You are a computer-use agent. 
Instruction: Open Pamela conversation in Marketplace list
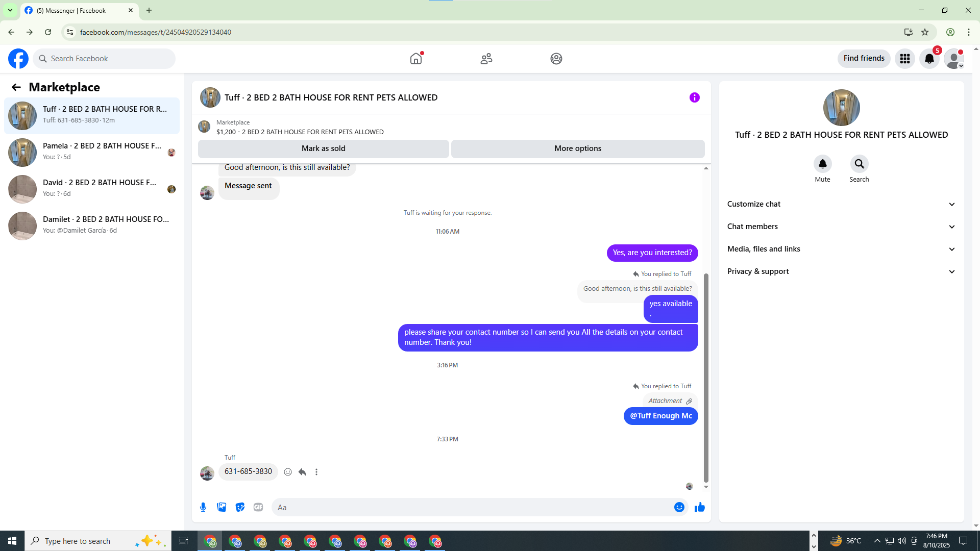(x=92, y=152)
